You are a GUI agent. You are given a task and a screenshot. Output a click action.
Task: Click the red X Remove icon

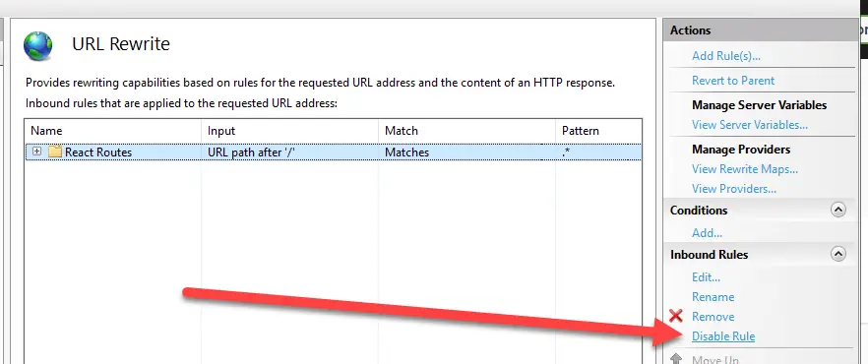[x=676, y=317]
